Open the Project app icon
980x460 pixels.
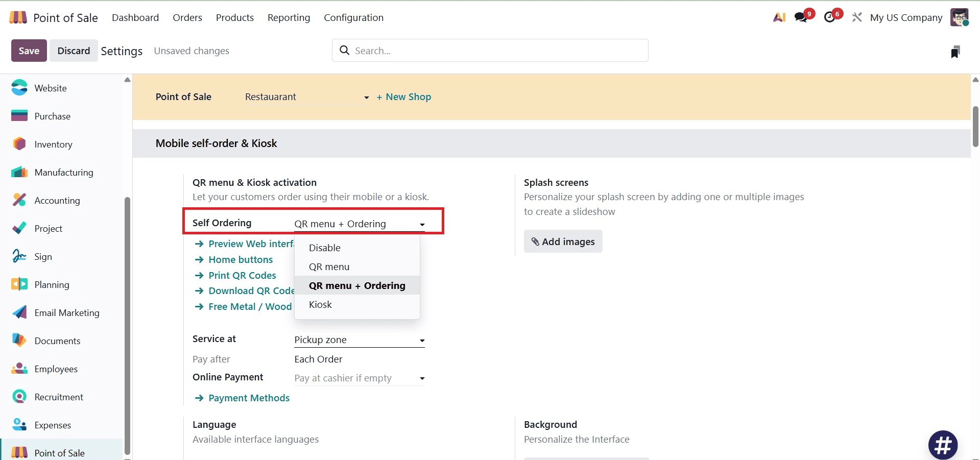point(19,228)
